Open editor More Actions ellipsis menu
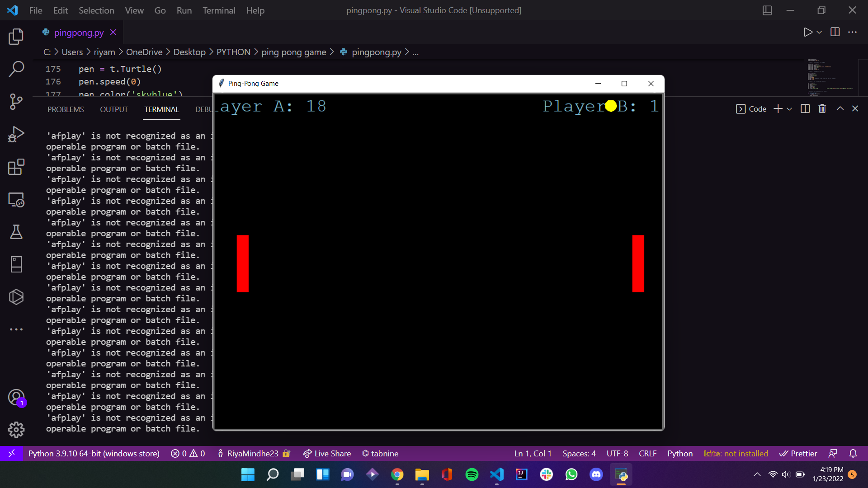Screen dimensions: 868x488 pos(852,32)
